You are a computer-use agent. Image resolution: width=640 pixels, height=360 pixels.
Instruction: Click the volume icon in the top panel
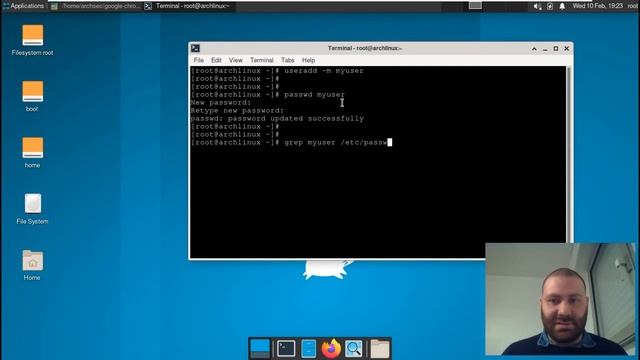click(538, 6)
